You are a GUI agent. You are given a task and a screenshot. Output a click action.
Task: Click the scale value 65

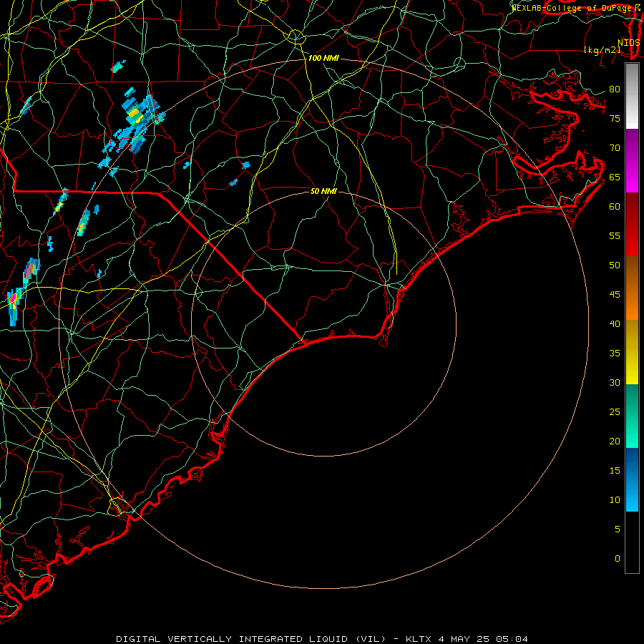click(615, 177)
